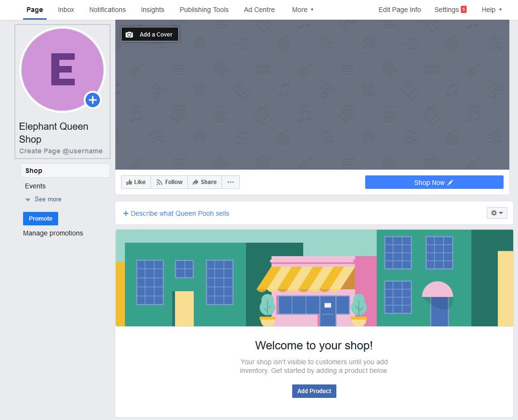This screenshot has height=420, width=518.
Task: Open the gear settings dropdown in shop section
Action: tap(496, 213)
